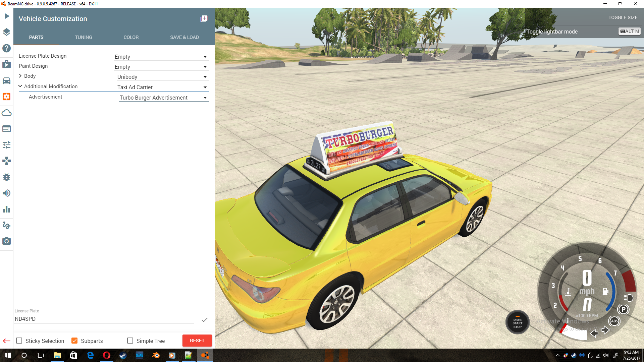Click TOGGLE SIZE button
644x362 pixels.
pos(623,17)
